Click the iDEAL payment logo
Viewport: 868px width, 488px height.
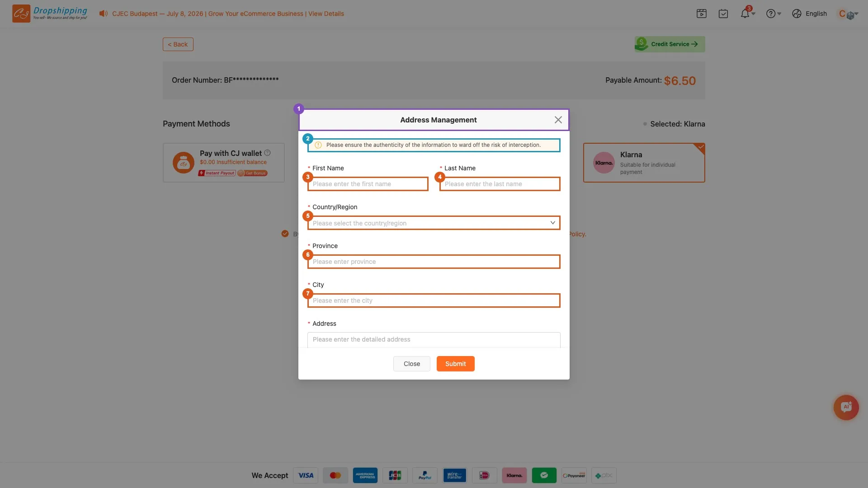[x=485, y=475]
